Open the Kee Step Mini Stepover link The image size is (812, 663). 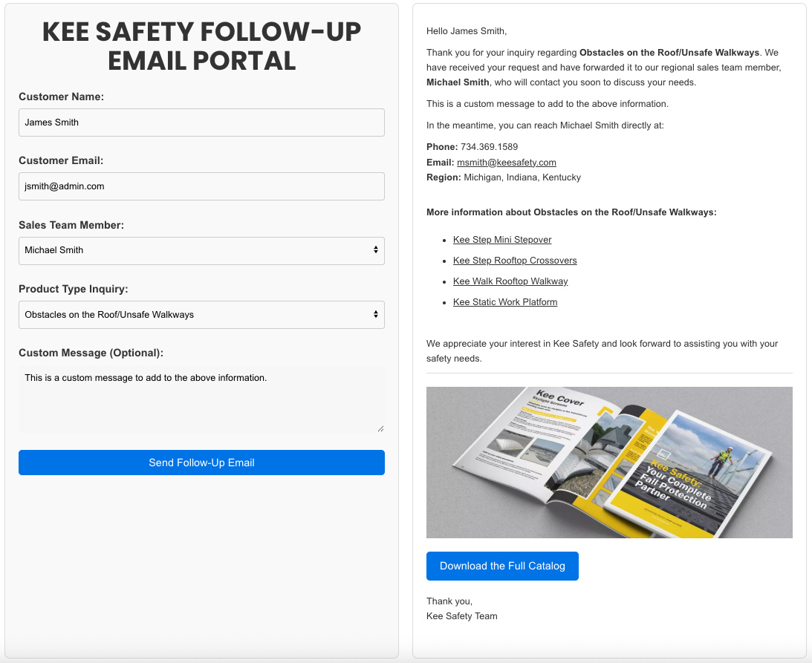click(x=502, y=240)
